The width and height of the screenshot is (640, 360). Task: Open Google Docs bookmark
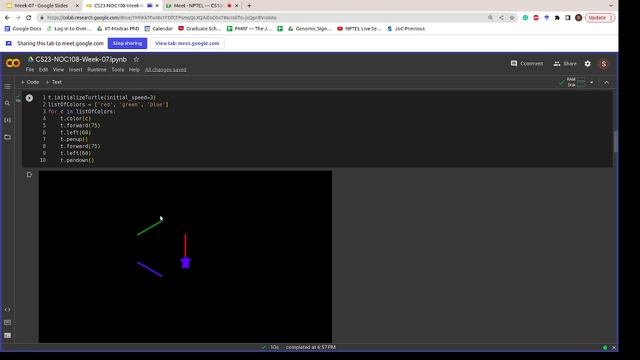pyautogui.click(x=23, y=29)
